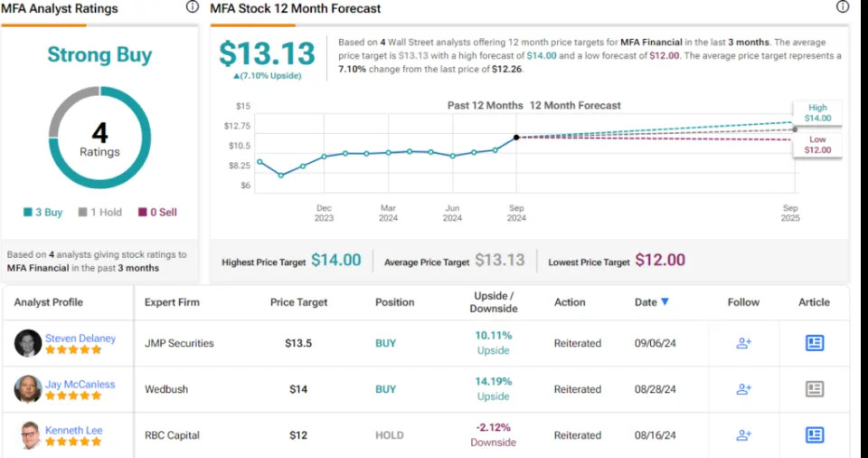
Task: Click the RBC Capital firm cell
Action: click(172, 435)
